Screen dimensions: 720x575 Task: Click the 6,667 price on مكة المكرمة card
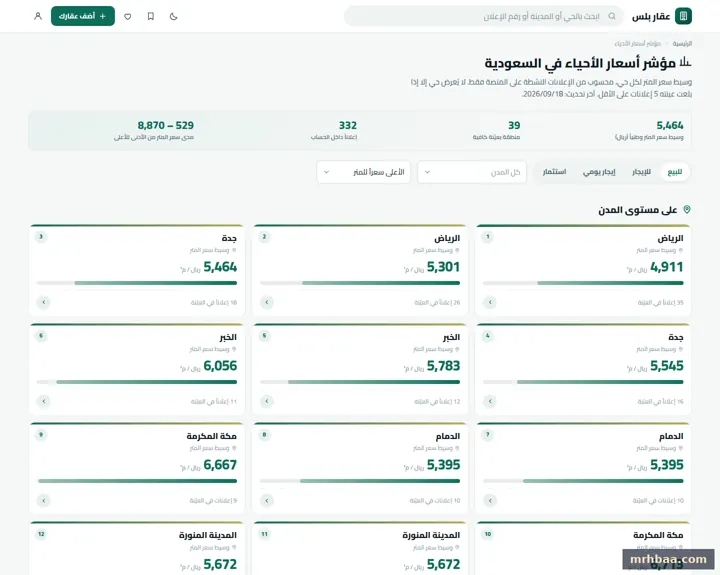pyautogui.click(x=220, y=465)
